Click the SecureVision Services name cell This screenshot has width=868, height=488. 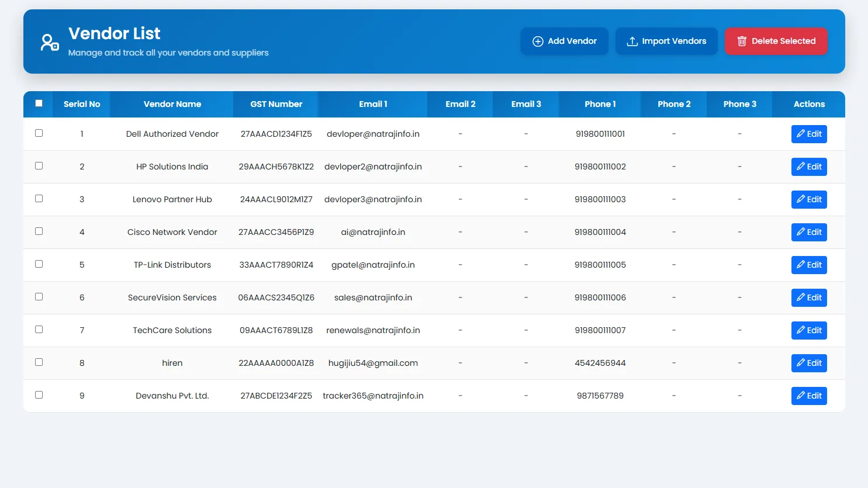(172, 297)
